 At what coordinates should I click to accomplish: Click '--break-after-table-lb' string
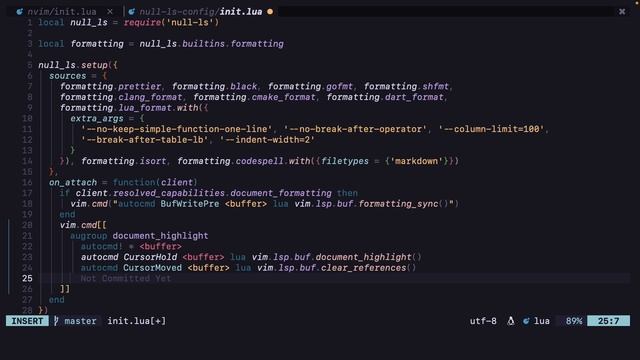(144, 140)
